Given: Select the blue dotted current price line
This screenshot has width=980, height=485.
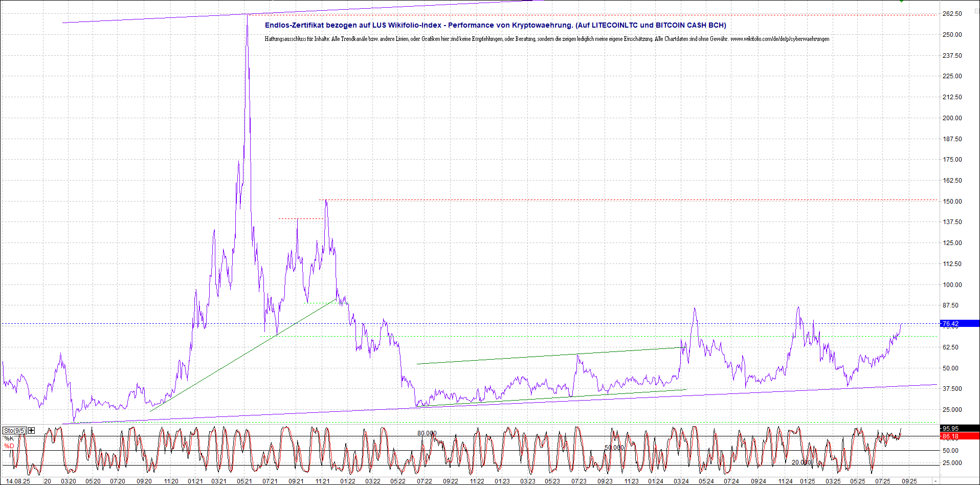Looking at the screenshot, I should (x=511, y=323).
